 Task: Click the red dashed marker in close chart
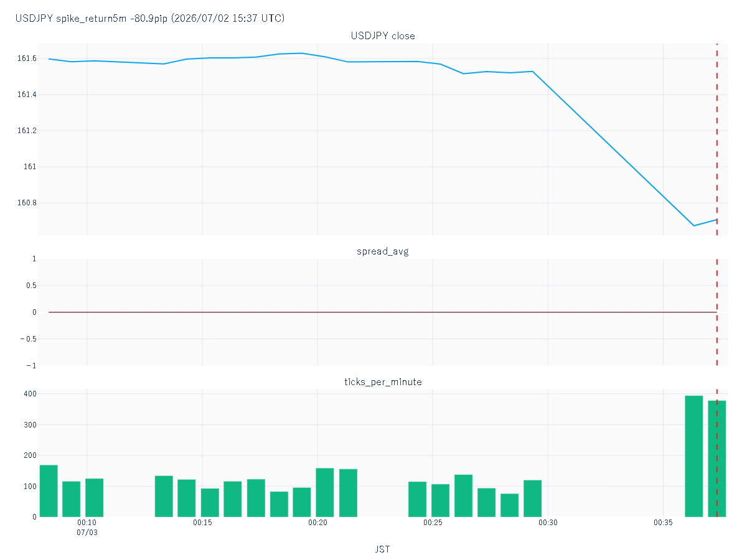(x=716, y=139)
